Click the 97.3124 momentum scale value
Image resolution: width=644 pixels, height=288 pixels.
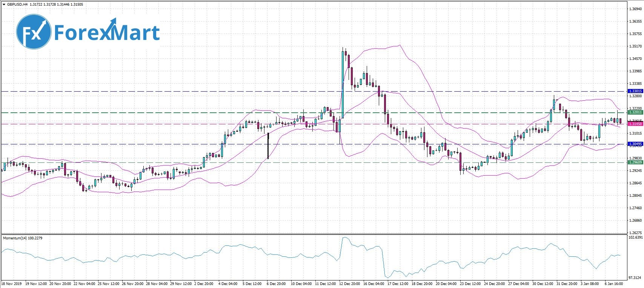pyautogui.click(x=635, y=277)
